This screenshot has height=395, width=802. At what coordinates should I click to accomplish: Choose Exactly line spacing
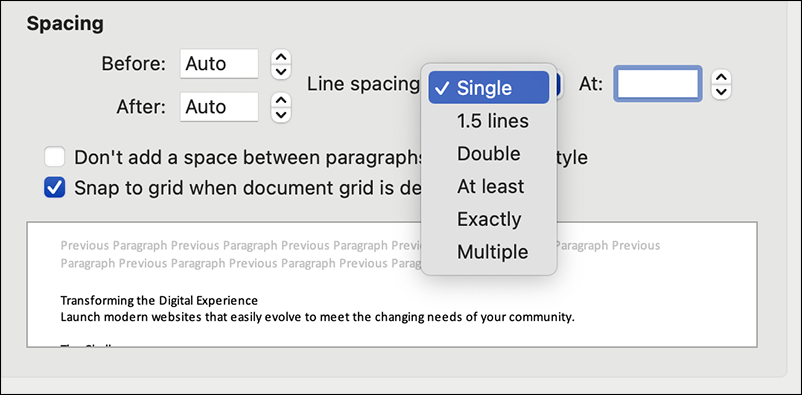pyautogui.click(x=488, y=219)
